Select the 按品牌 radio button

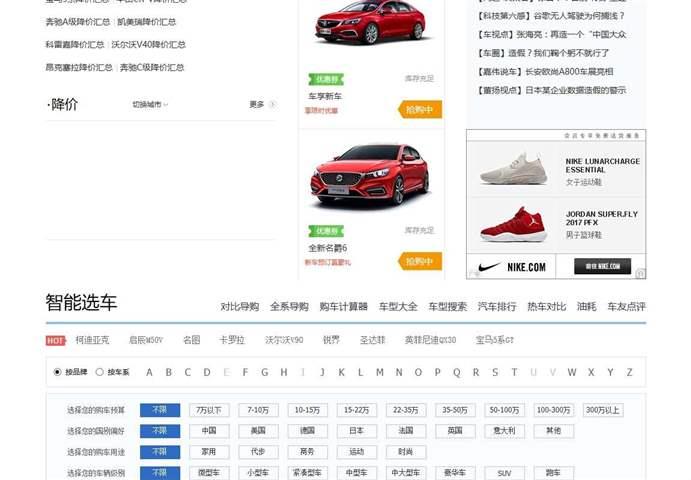click(57, 372)
